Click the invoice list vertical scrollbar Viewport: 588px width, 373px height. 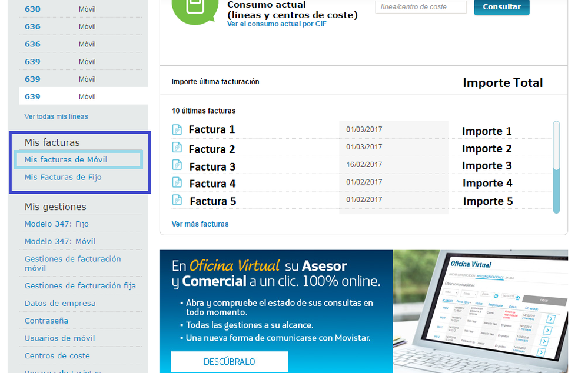point(556,168)
